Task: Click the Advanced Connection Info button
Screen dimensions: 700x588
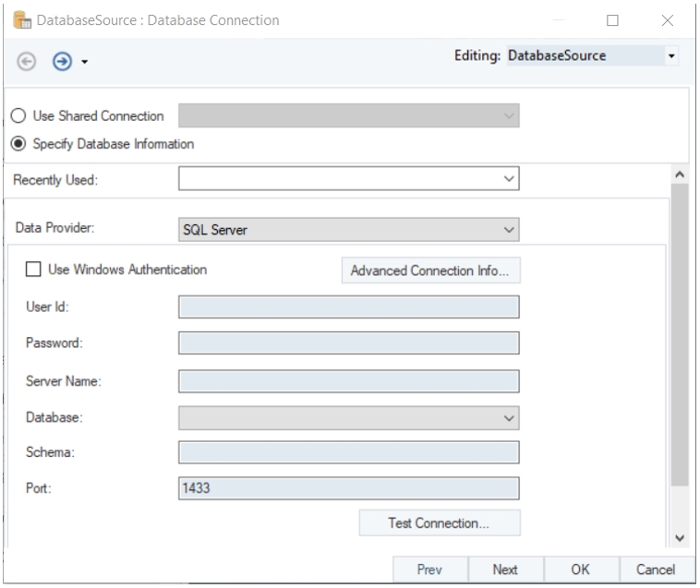Action: pyautogui.click(x=430, y=270)
